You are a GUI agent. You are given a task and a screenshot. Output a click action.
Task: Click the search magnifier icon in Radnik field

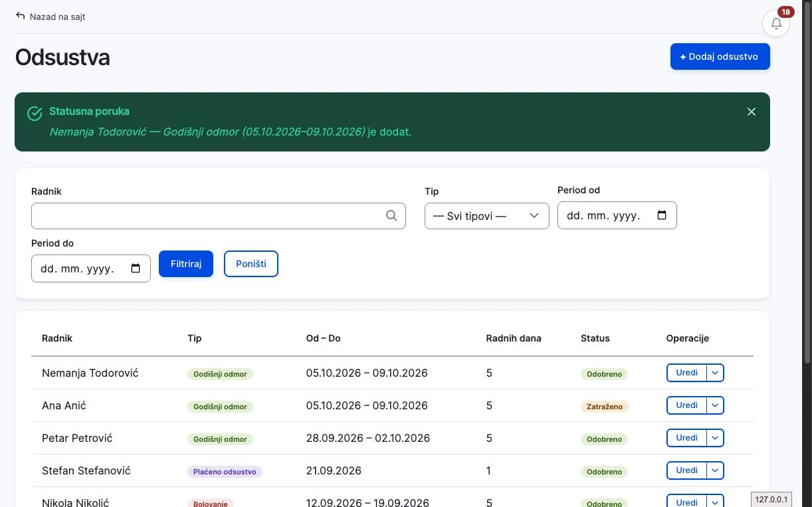(391, 215)
